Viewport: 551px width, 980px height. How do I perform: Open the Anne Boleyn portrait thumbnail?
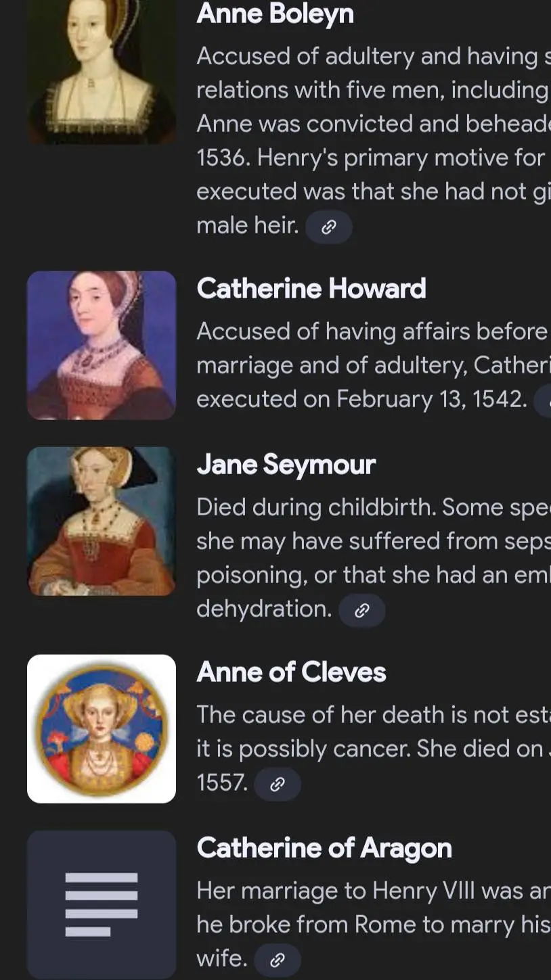tap(102, 71)
